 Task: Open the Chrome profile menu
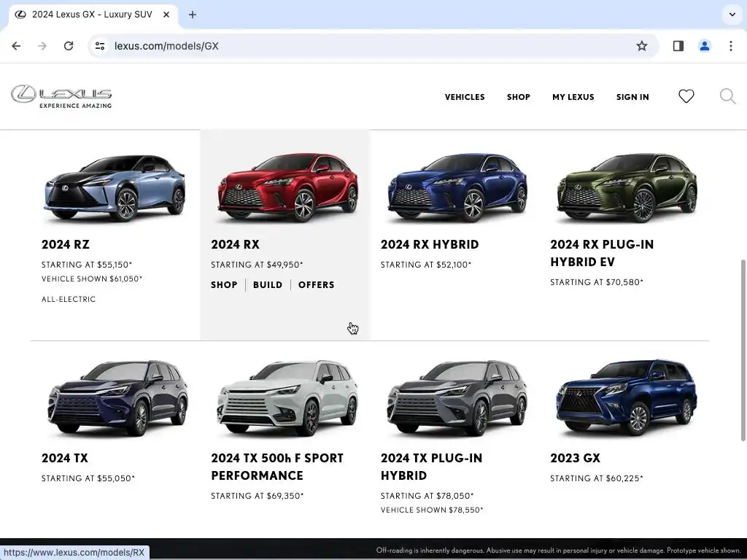click(x=705, y=46)
